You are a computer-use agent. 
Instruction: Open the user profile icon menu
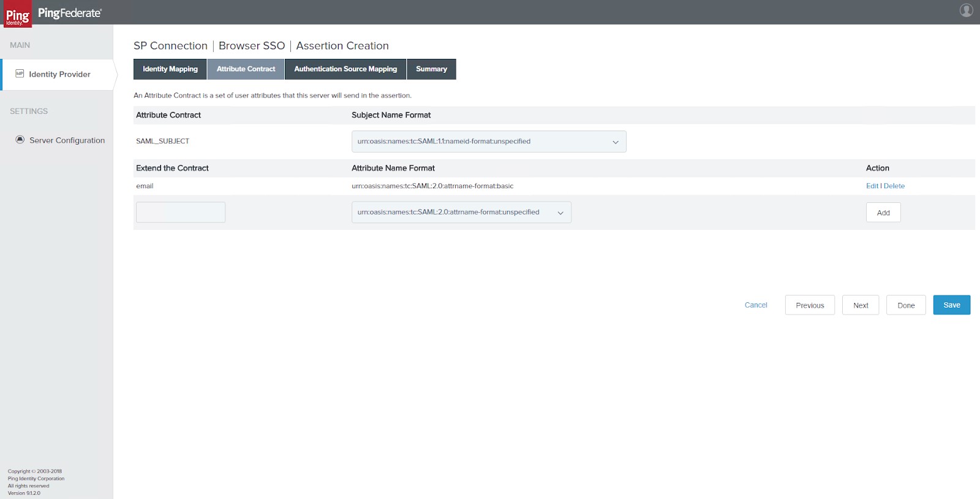966,10
